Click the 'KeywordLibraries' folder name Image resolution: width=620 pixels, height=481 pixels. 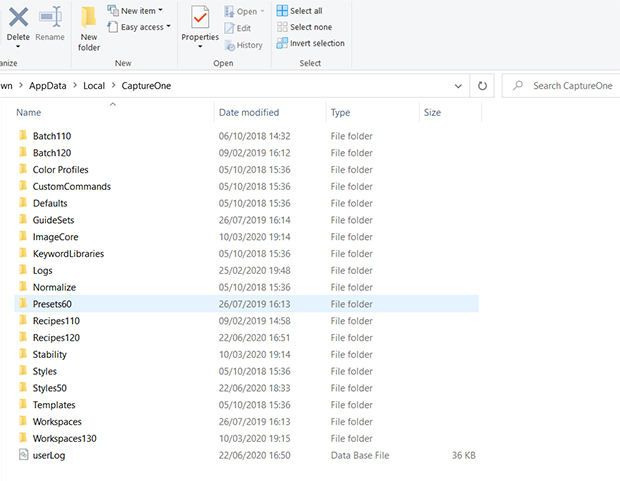click(x=68, y=254)
